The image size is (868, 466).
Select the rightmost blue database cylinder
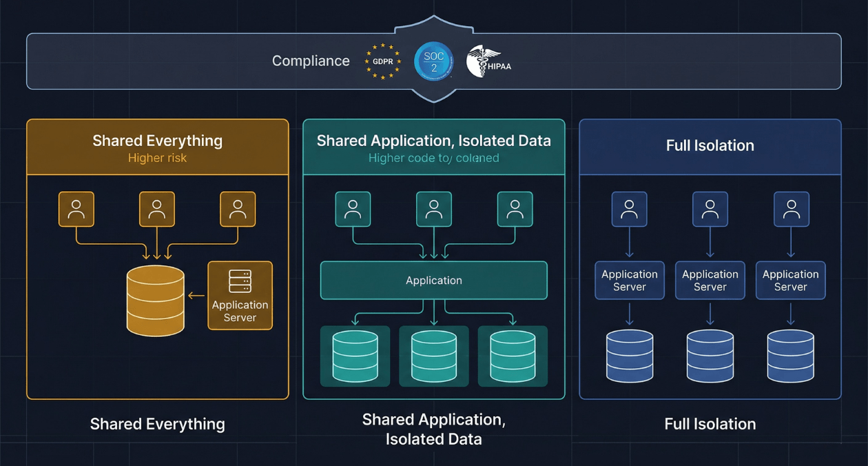790,356
